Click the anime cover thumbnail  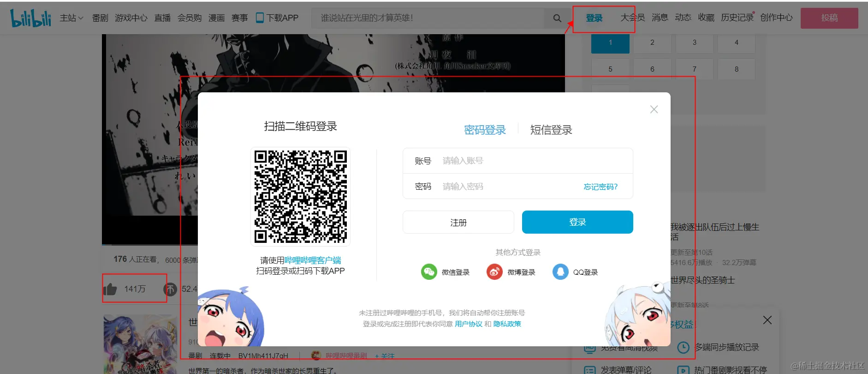tap(140, 344)
